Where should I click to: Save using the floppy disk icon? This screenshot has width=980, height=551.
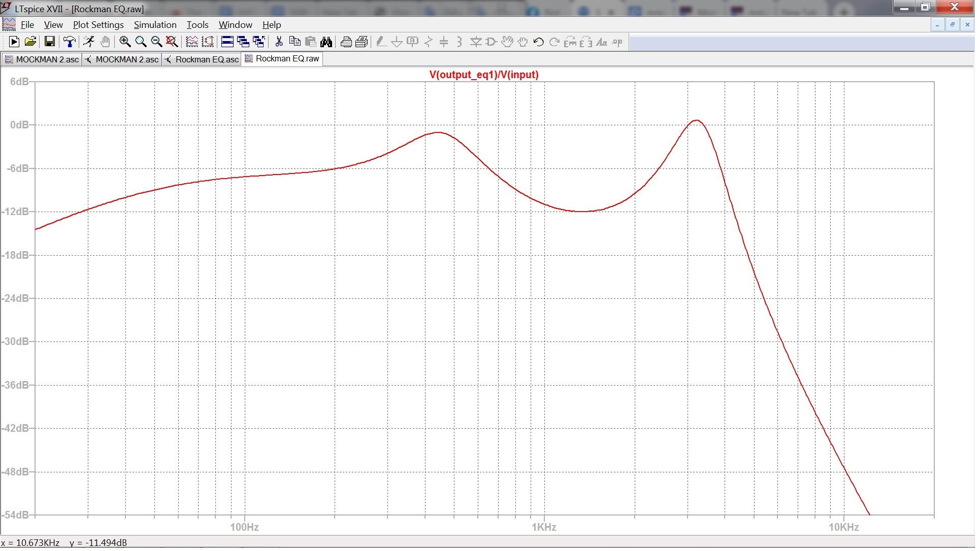click(49, 42)
